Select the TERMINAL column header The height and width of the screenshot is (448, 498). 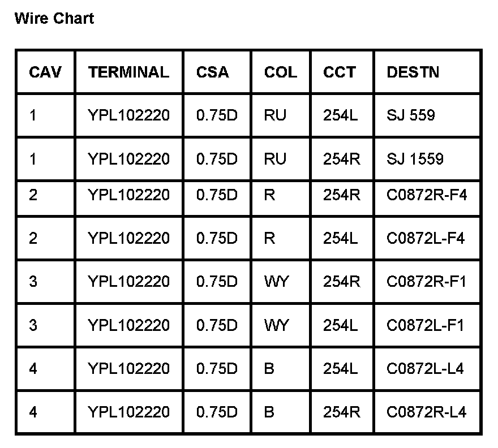(128, 72)
